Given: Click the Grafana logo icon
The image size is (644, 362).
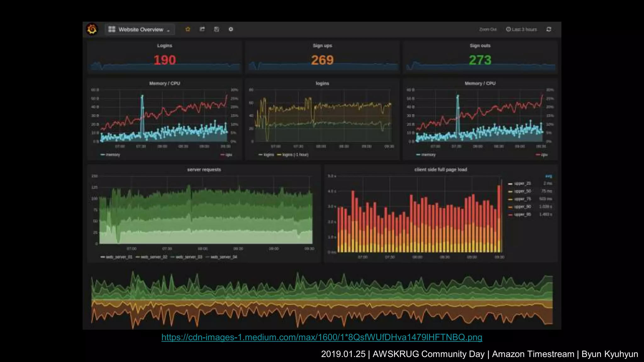Looking at the screenshot, I should 92,29.
